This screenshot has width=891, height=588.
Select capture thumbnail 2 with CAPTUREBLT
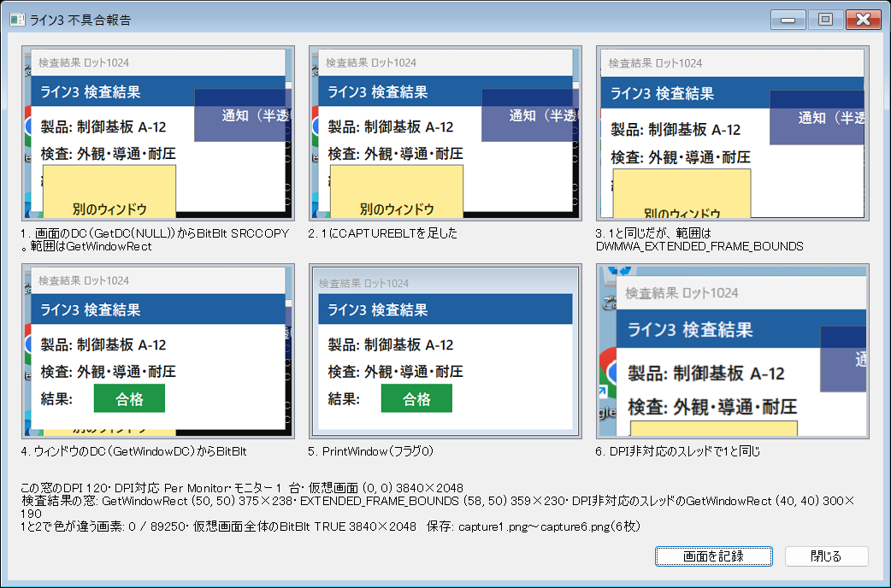point(445,133)
